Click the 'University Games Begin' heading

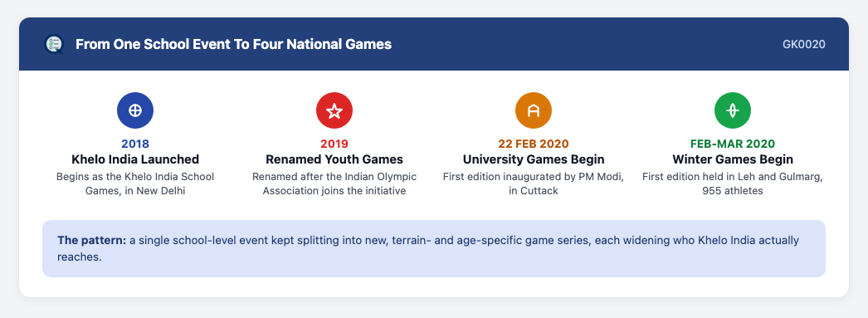[x=534, y=159]
